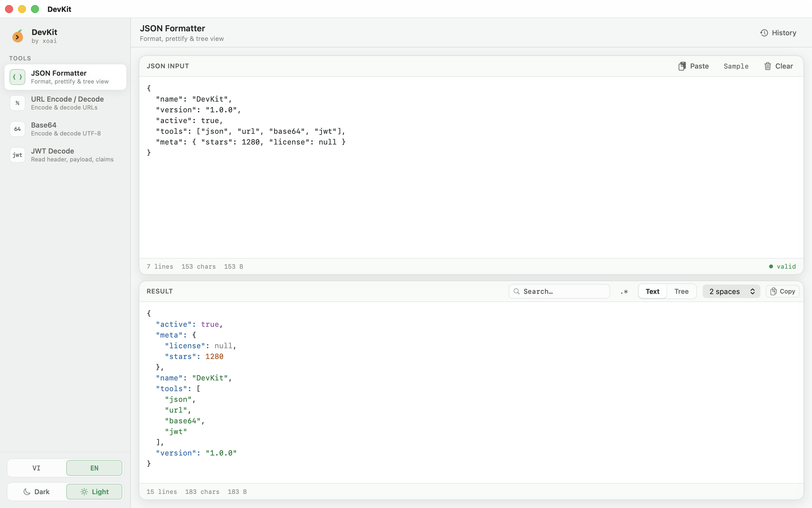The width and height of the screenshot is (812, 508).
Task: Click the green valid status dot
Action: tap(771, 266)
